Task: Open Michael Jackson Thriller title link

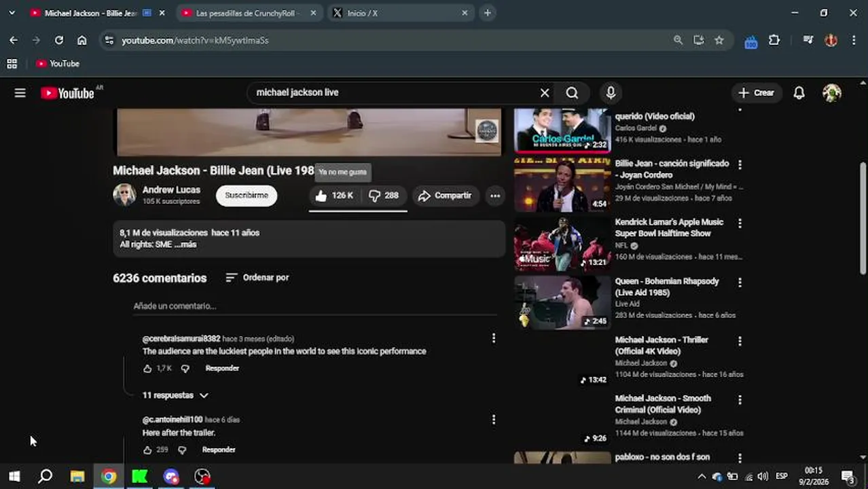Action: click(662, 346)
